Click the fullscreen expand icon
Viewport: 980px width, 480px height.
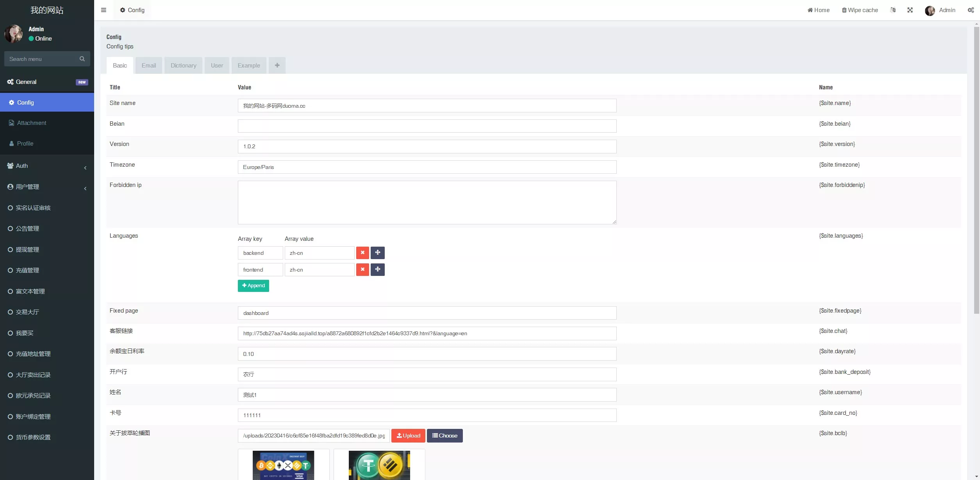(x=910, y=10)
